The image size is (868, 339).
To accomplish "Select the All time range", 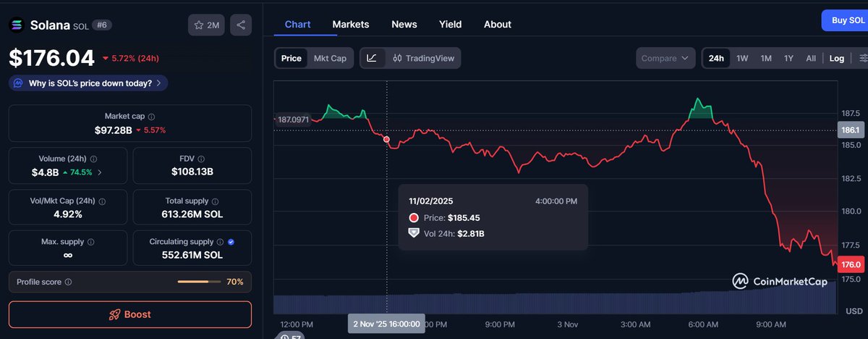I will point(811,58).
